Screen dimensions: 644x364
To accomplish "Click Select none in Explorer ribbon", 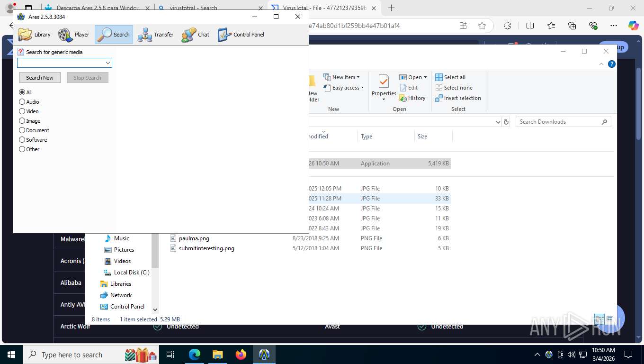I will click(x=454, y=88).
